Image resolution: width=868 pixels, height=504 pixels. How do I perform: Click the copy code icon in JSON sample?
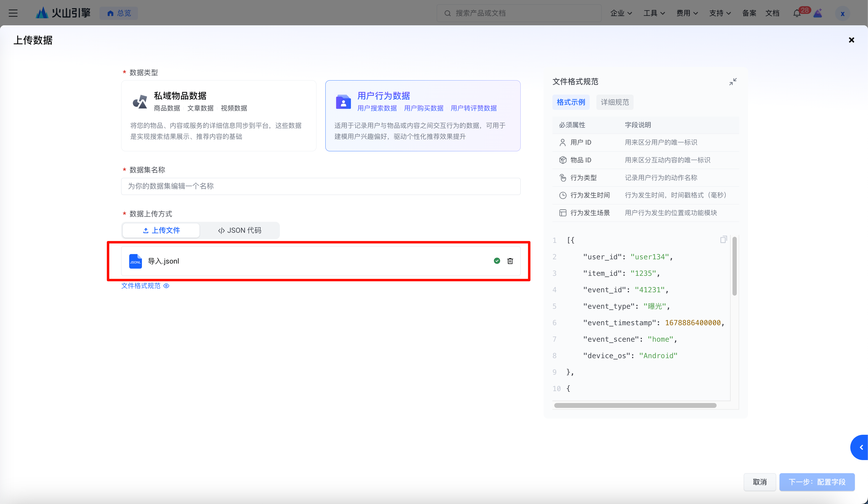pyautogui.click(x=723, y=239)
